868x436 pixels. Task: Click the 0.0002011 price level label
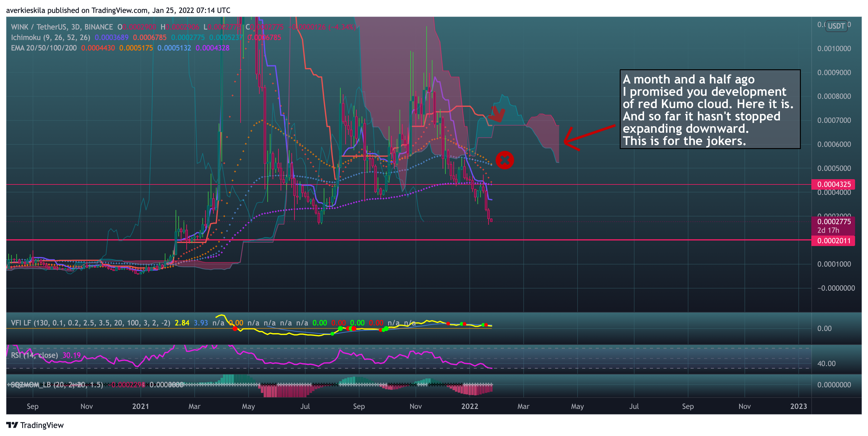834,240
